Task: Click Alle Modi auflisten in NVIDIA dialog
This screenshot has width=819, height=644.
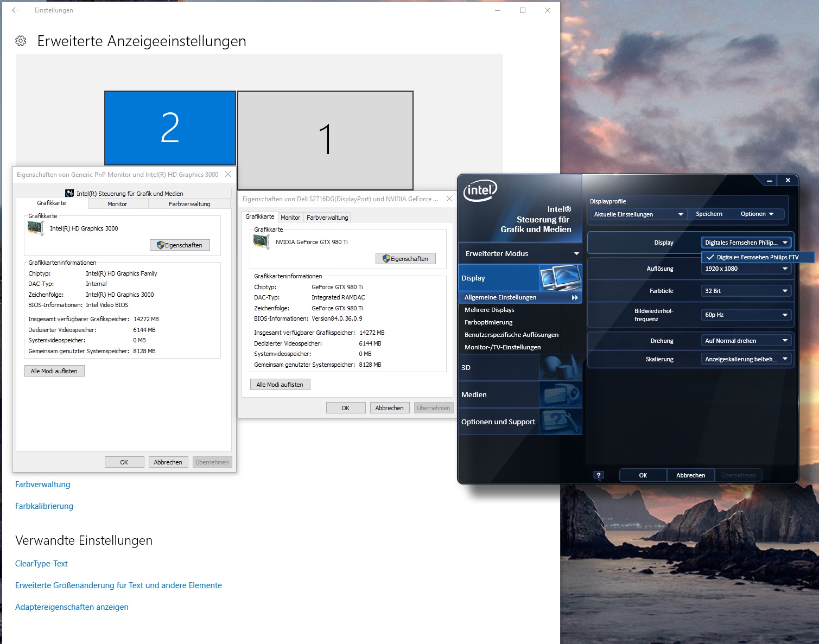Action: [280, 385]
